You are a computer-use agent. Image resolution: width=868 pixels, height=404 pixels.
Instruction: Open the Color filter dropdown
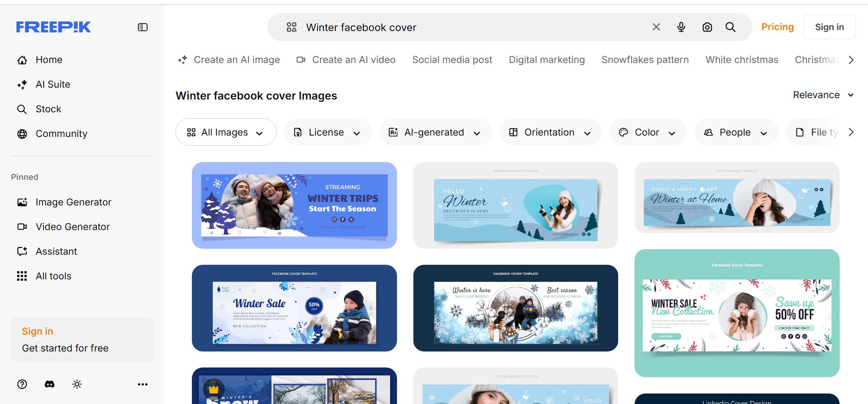[648, 132]
